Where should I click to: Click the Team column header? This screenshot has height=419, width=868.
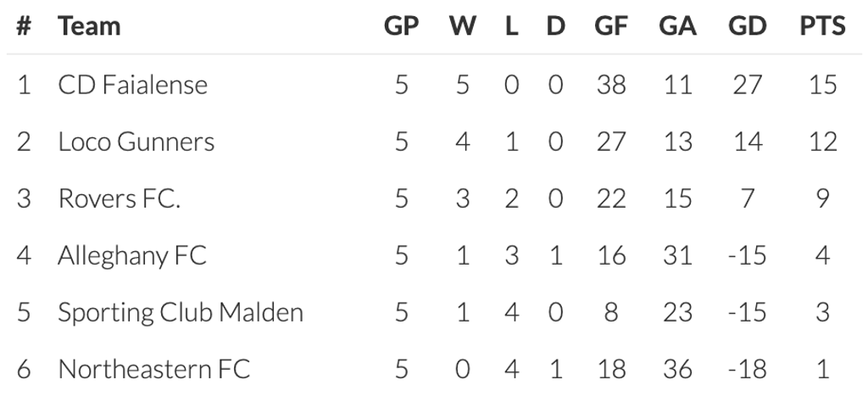(x=89, y=26)
